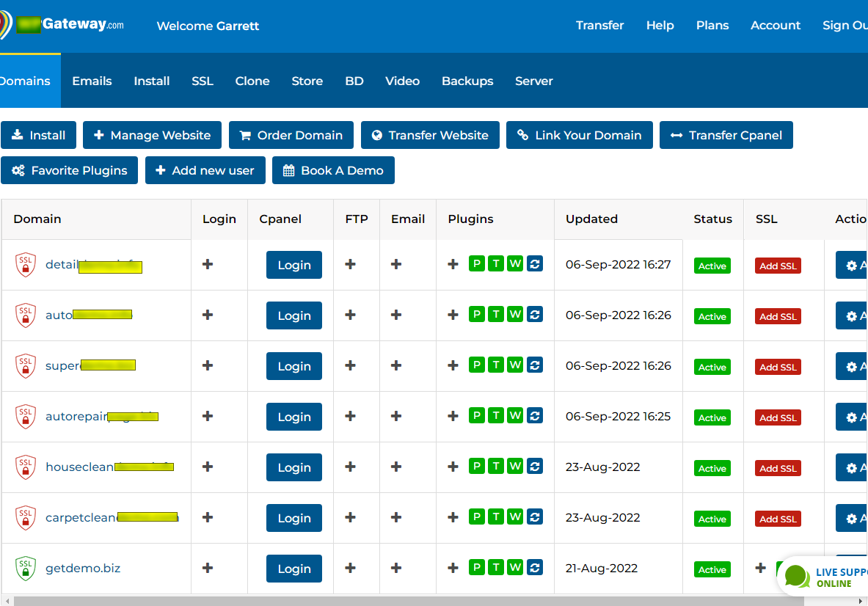Open the getdemo.biz domain link
Viewport: 868px width, 606px height.
click(x=83, y=569)
